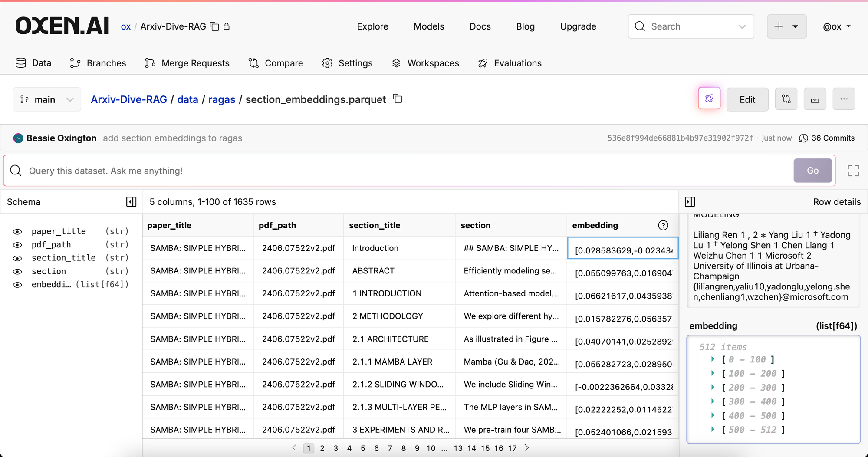868x457 pixels.
Task: Open Evaluations tab
Action: tap(510, 63)
